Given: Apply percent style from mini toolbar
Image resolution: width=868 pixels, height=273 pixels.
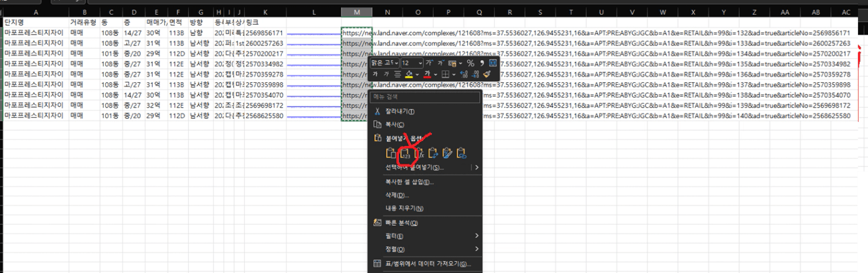Looking at the screenshot, I should (x=470, y=63).
